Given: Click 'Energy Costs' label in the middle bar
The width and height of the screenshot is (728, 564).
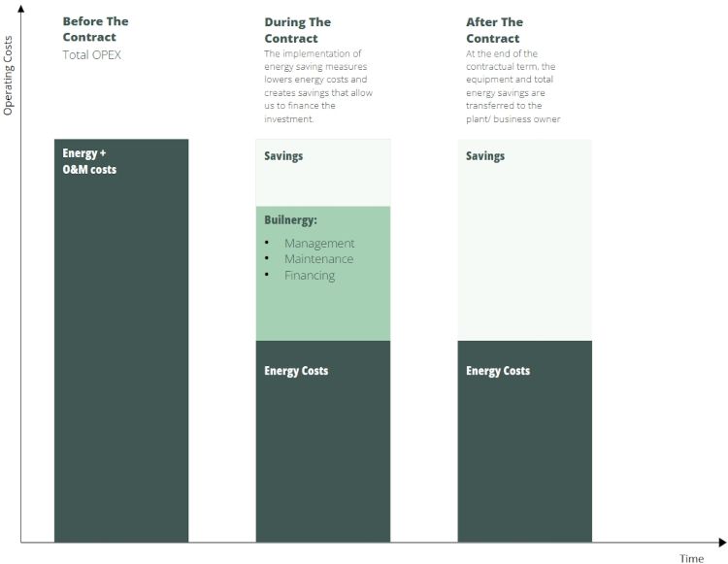Looking at the screenshot, I should 296,371.
